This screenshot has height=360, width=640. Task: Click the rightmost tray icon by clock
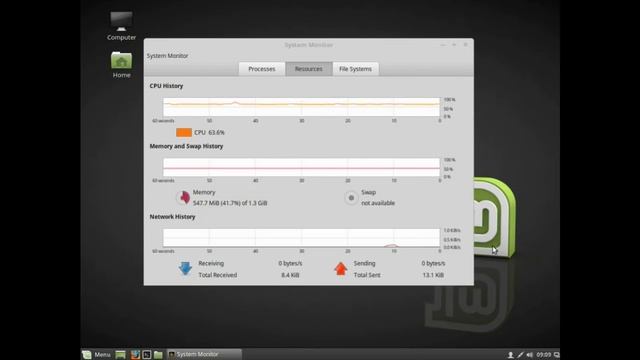(556, 355)
